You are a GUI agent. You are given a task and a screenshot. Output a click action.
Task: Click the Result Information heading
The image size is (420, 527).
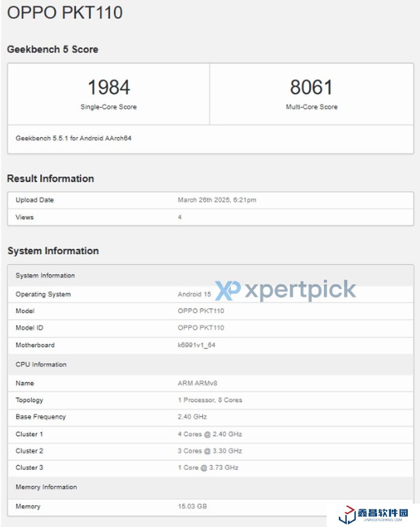click(50, 179)
